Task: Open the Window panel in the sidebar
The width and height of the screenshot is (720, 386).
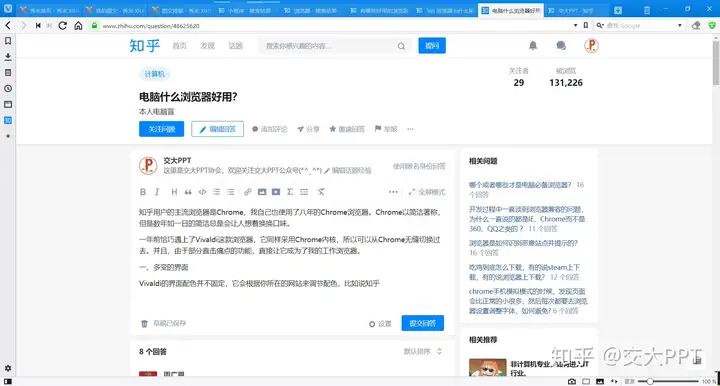Action: 8,104
